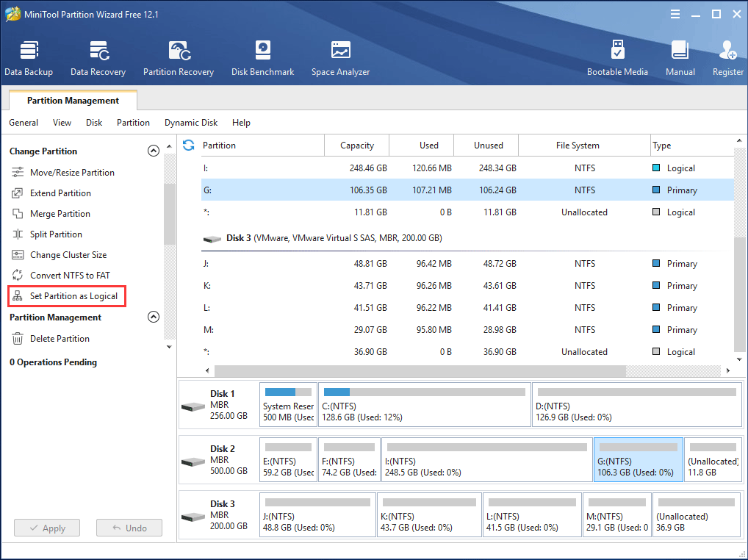
Task: Open the Partition menu
Action: point(133,123)
